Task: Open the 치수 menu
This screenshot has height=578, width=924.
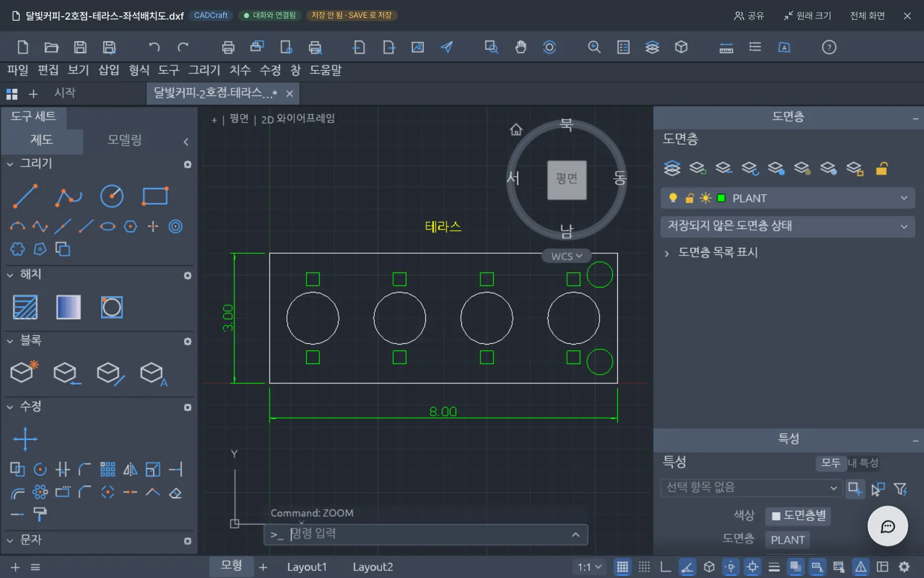Action: (x=240, y=70)
